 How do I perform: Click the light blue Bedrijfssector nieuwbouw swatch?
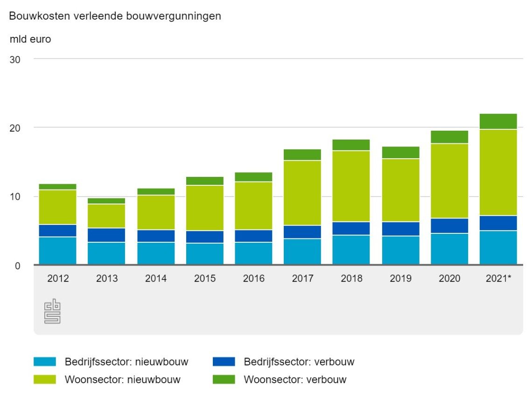click(45, 362)
